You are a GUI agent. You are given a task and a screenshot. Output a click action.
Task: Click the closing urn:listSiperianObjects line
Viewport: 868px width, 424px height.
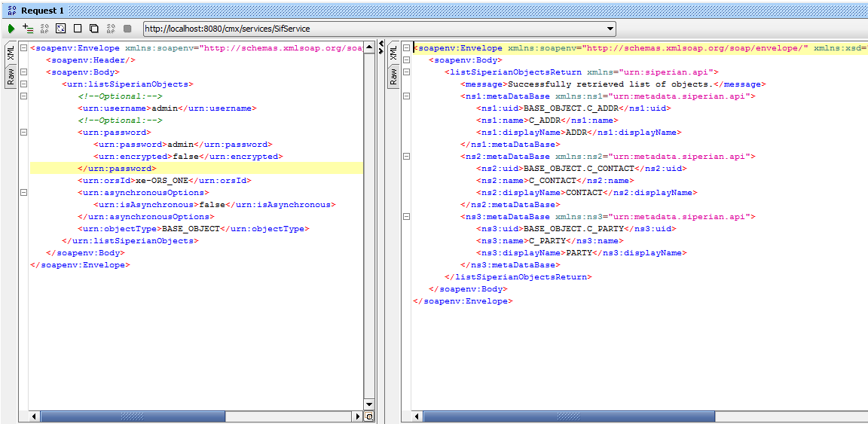coord(130,241)
